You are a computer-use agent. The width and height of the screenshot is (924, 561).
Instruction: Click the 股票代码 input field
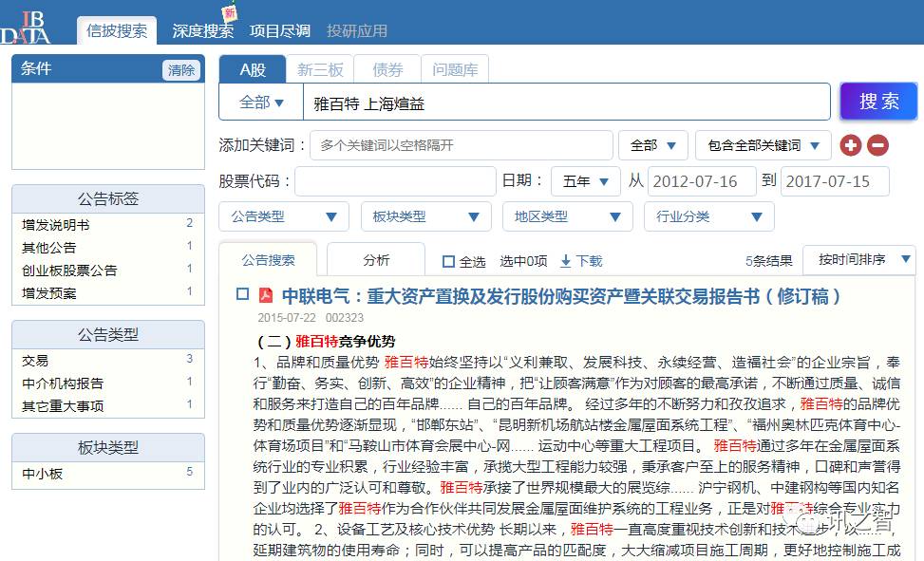coord(395,181)
